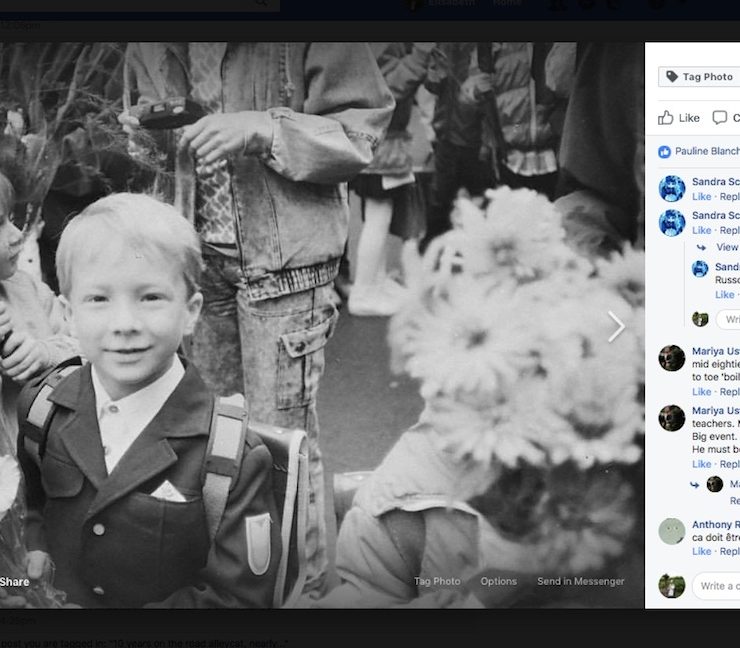
Task: Select the Russo reply text
Action: tap(727, 280)
